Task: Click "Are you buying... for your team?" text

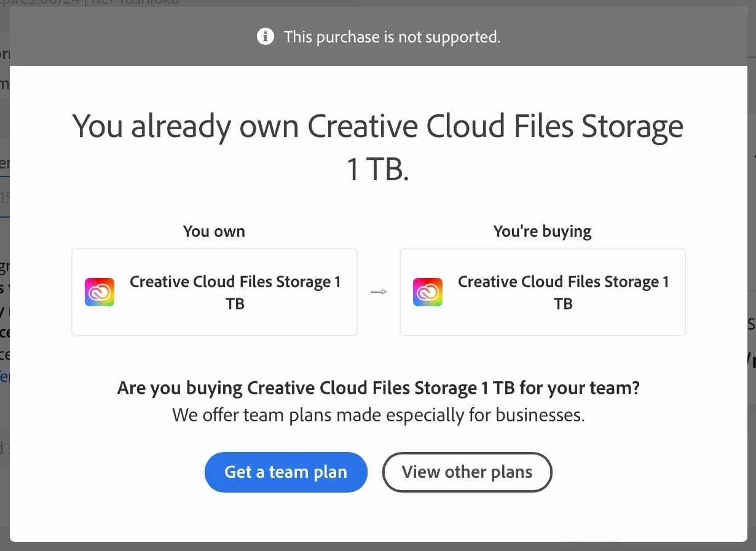Action: pyautogui.click(x=378, y=388)
